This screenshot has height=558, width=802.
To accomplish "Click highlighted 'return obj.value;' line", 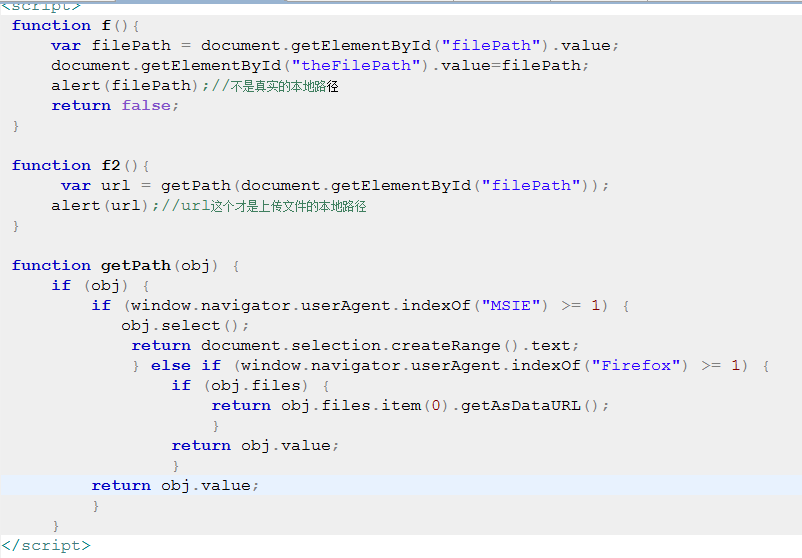I will [175, 485].
